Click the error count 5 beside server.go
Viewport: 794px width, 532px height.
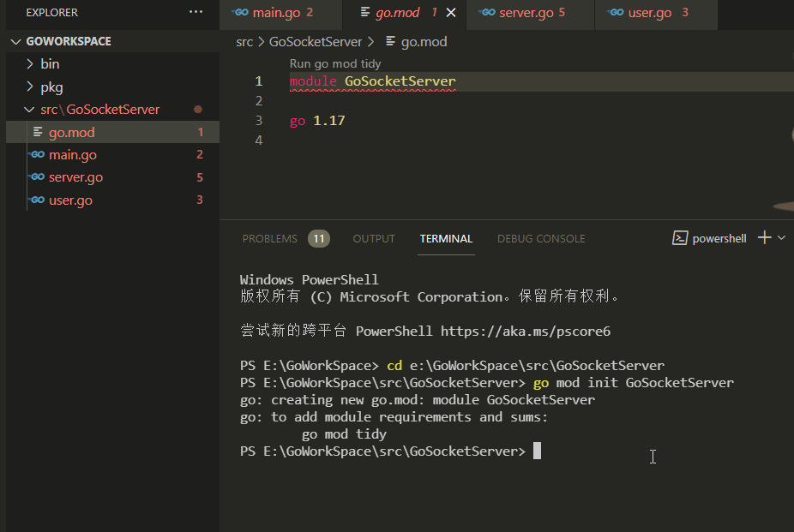[200, 177]
